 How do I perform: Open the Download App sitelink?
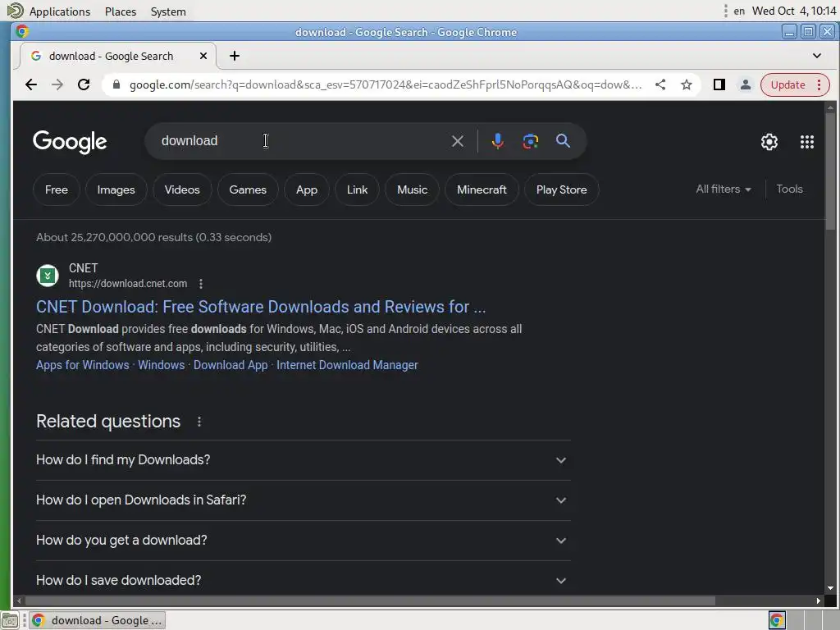coord(231,365)
